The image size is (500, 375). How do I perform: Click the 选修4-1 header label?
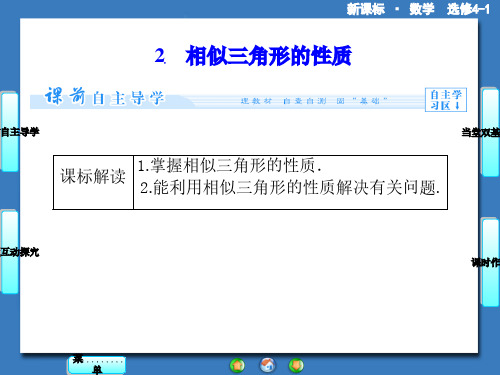(x=469, y=9)
